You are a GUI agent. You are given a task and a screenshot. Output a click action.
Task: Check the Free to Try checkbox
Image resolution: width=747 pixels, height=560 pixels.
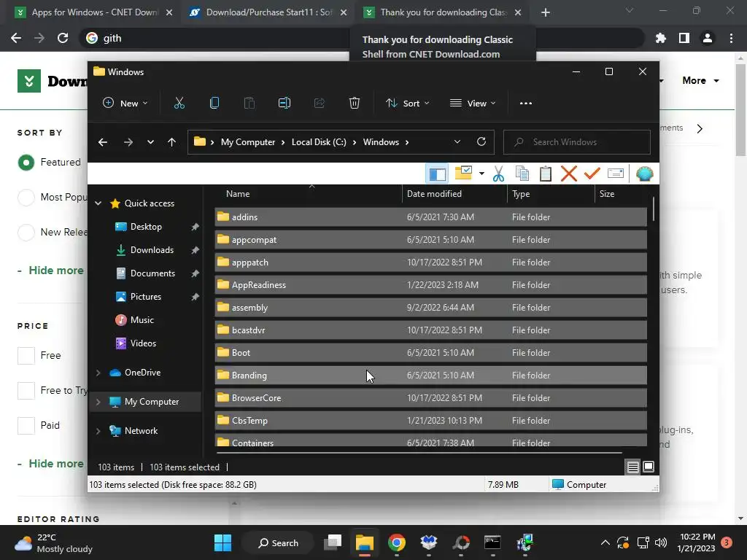(26, 391)
